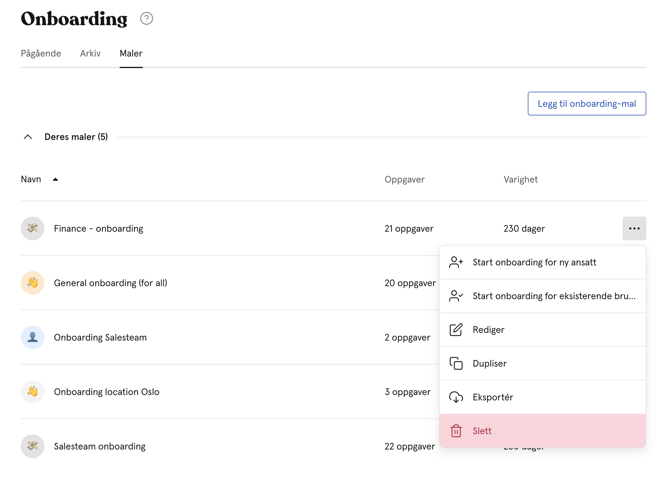670x477 pixels.
Task: Click the trash icon beside Slett
Action: click(456, 431)
